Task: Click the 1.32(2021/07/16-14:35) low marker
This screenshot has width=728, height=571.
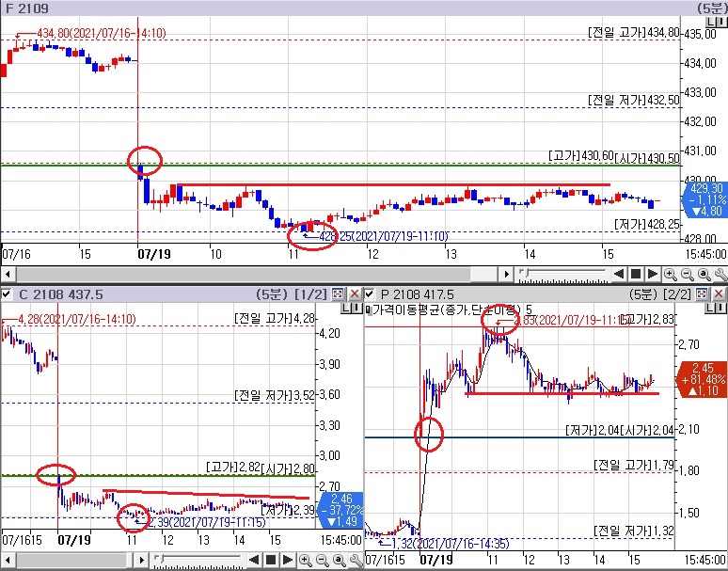Action: [451, 544]
